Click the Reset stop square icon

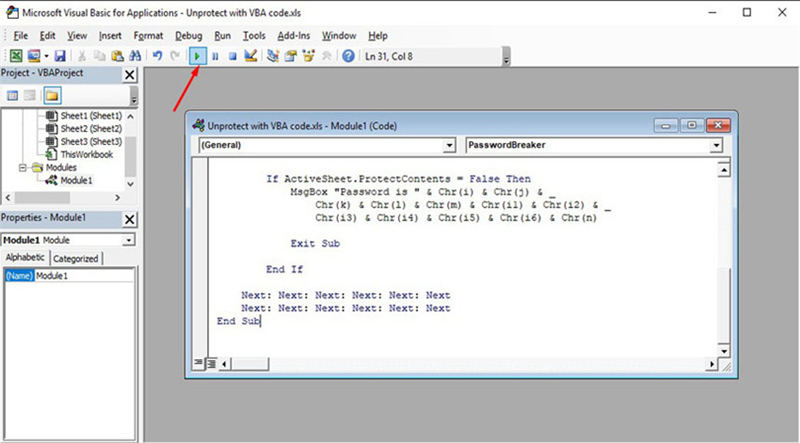coord(232,57)
